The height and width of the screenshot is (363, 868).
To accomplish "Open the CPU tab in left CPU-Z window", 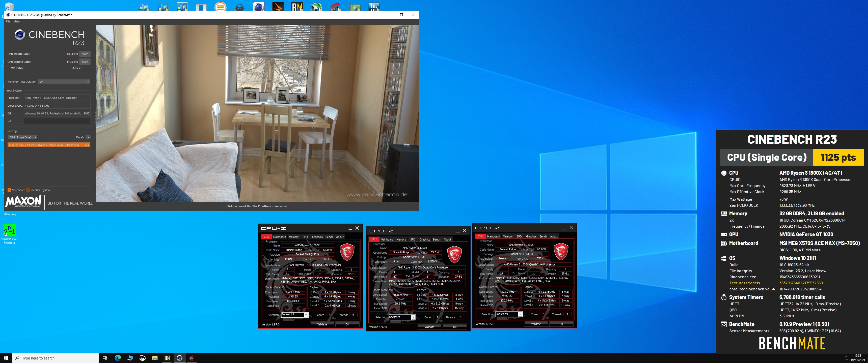I will pos(266,237).
